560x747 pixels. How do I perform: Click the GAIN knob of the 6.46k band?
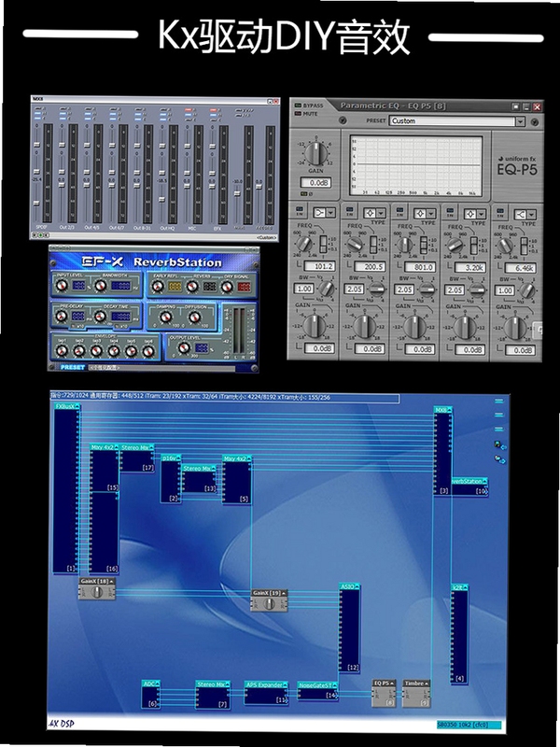(515, 327)
